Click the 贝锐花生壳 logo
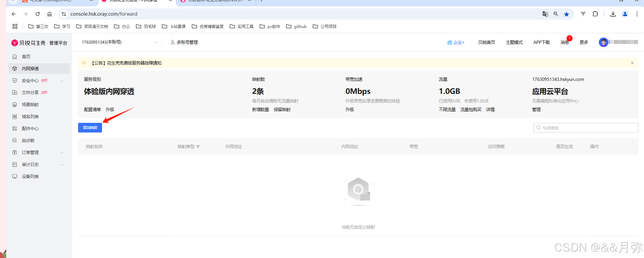 coord(28,43)
